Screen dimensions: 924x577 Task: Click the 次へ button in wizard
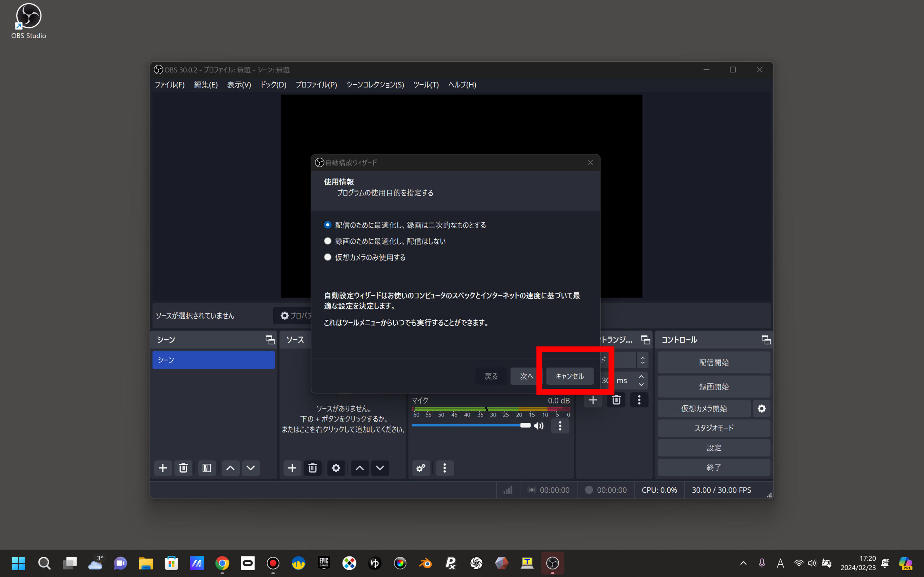click(526, 376)
